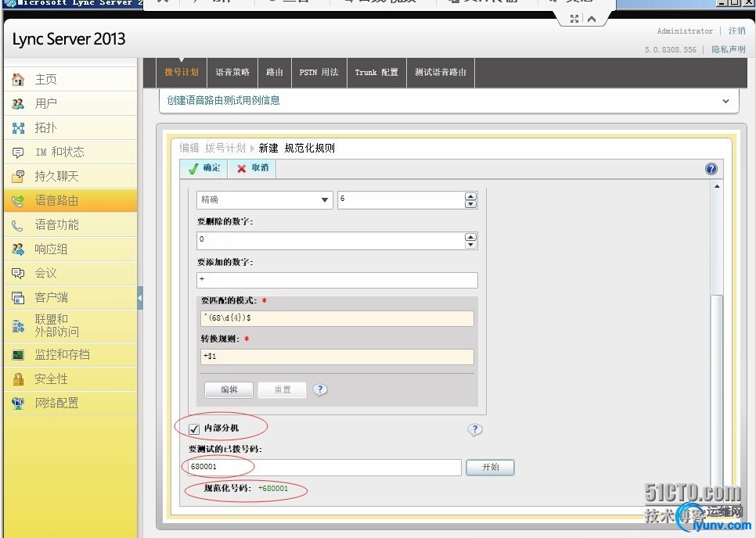This screenshot has height=538, width=756.
Task: Click the IM 和状态 chat bubble icon
Action: (x=18, y=152)
